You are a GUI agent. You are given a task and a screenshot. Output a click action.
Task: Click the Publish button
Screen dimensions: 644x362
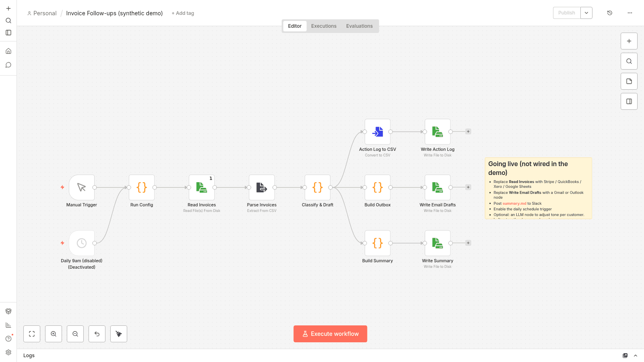(x=567, y=13)
